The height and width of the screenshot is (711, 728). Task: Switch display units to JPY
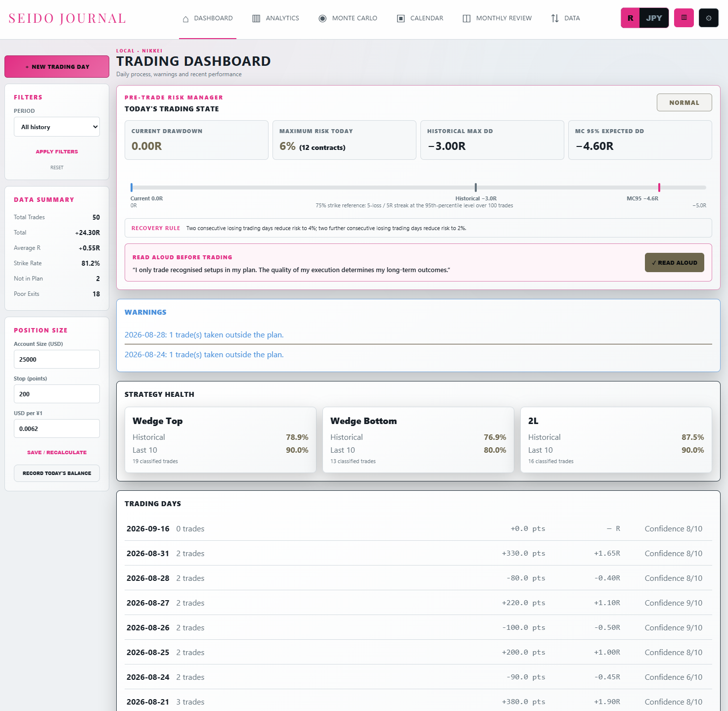654,18
